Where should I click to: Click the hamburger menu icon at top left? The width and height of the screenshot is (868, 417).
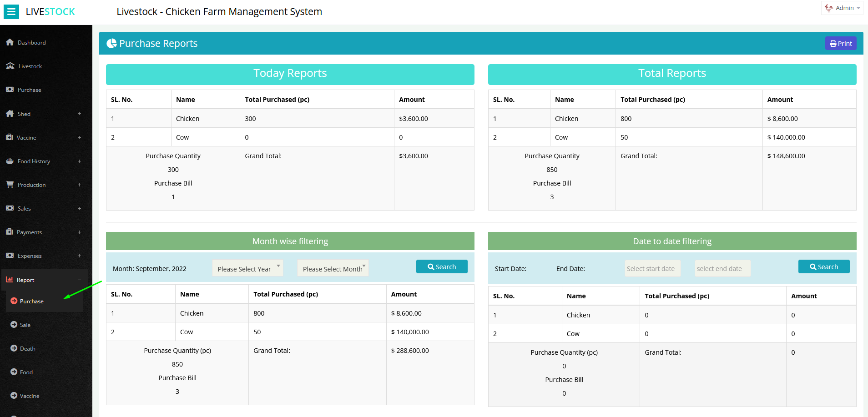(x=11, y=11)
